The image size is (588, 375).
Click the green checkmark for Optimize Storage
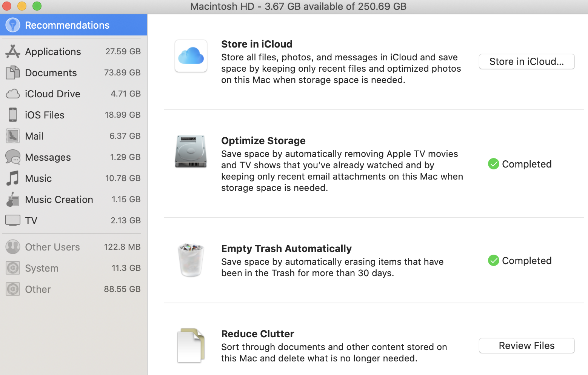[494, 164]
